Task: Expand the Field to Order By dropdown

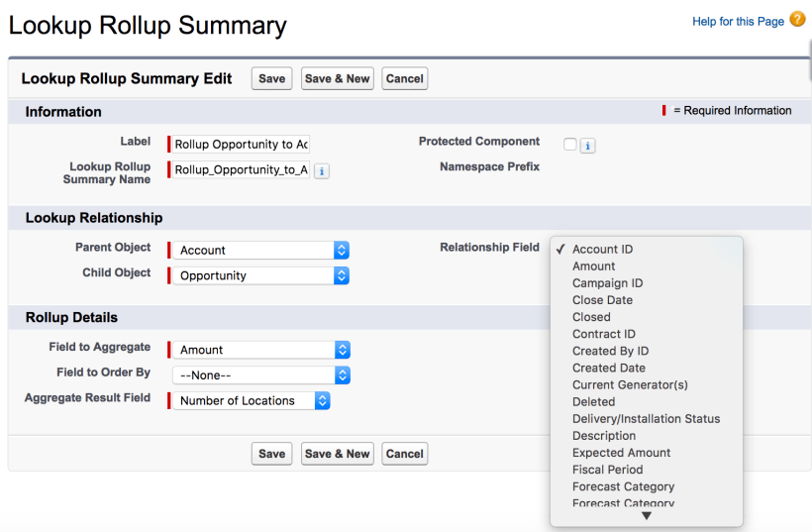Action: point(261,375)
